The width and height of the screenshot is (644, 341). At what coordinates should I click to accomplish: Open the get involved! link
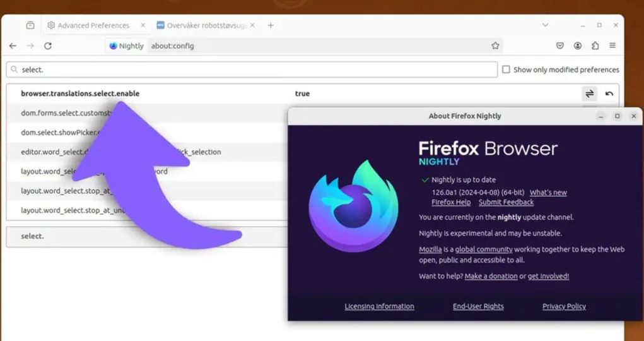[x=548, y=277]
